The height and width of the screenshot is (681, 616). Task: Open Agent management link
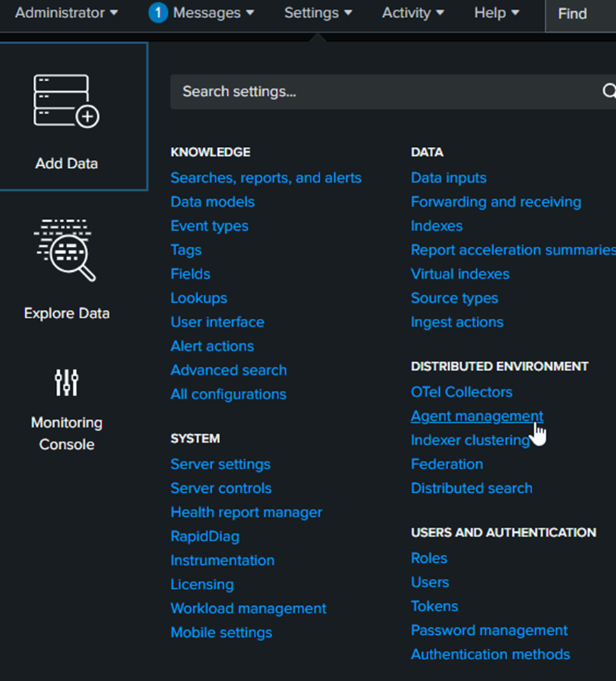pyautogui.click(x=477, y=416)
